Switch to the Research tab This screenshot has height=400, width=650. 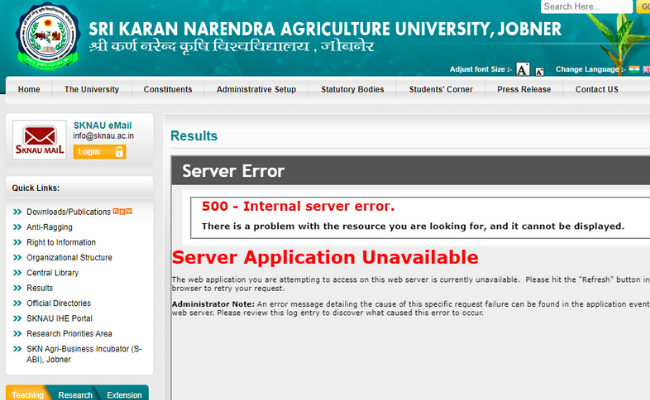(75, 394)
